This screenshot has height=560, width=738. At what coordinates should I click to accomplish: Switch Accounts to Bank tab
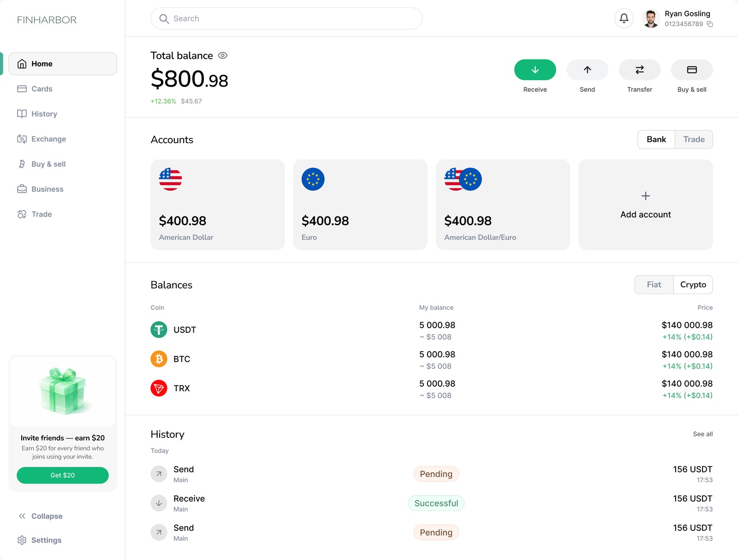pyautogui.click(x=656, y=140)
